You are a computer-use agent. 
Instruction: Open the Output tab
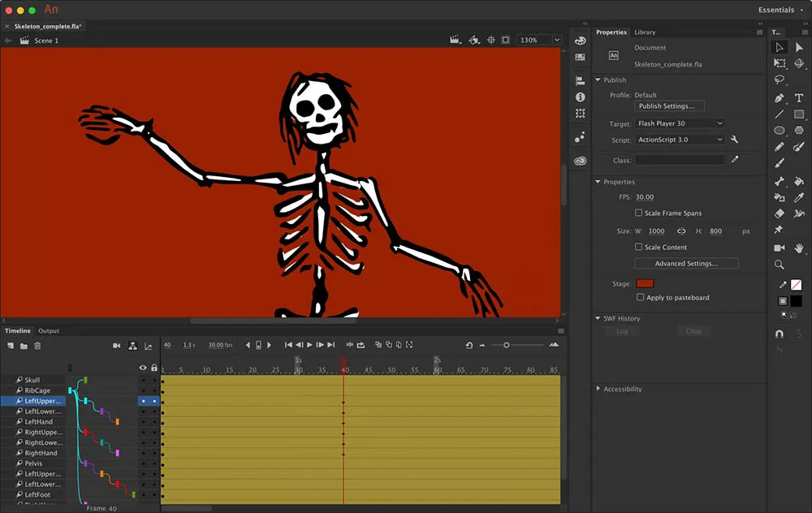(50, 330)
